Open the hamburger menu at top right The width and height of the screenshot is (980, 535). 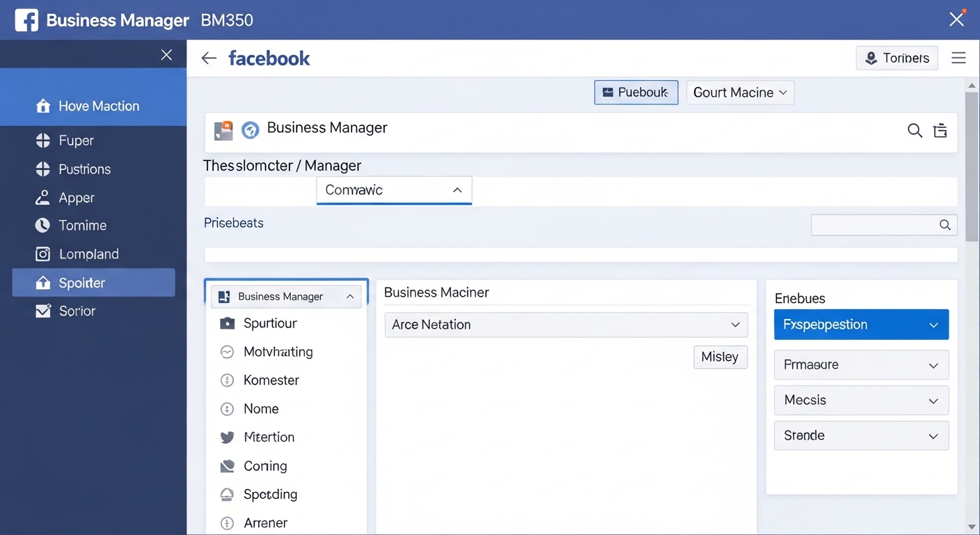click(958, 58)
